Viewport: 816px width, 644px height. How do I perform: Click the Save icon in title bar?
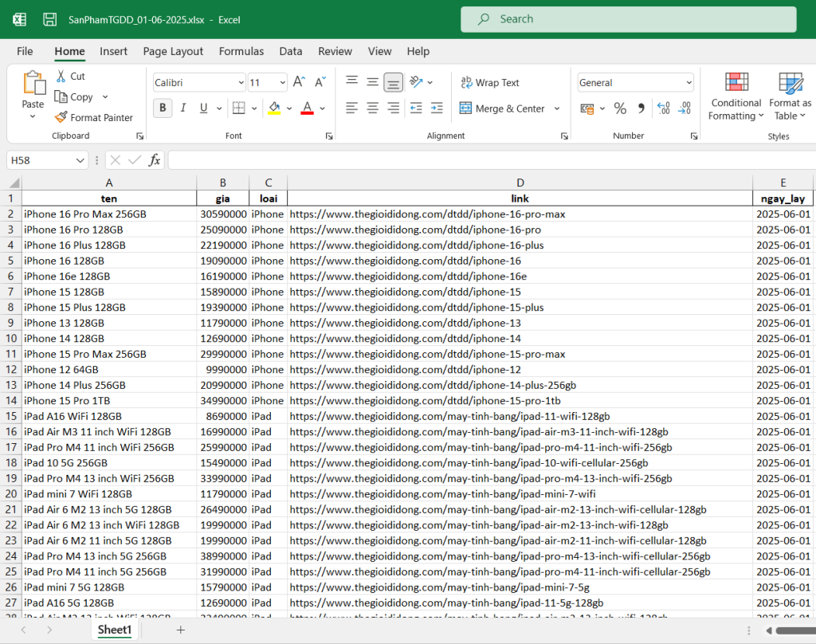point(49,19)
